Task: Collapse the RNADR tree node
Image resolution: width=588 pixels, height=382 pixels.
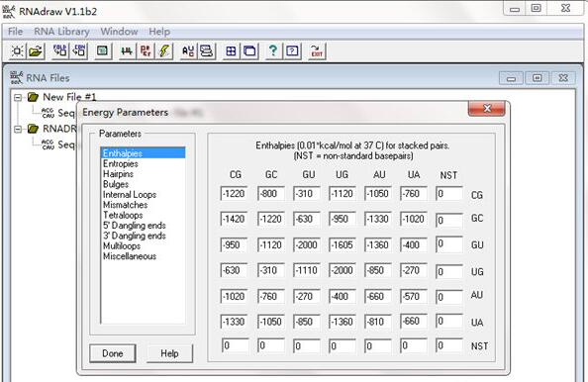Action: [x=18, y=130]
